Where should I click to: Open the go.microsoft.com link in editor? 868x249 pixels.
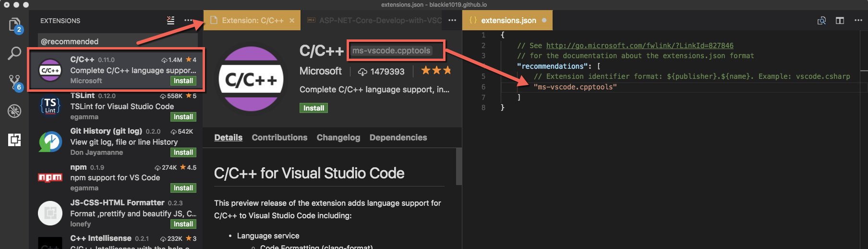click(x=639, y=46)
